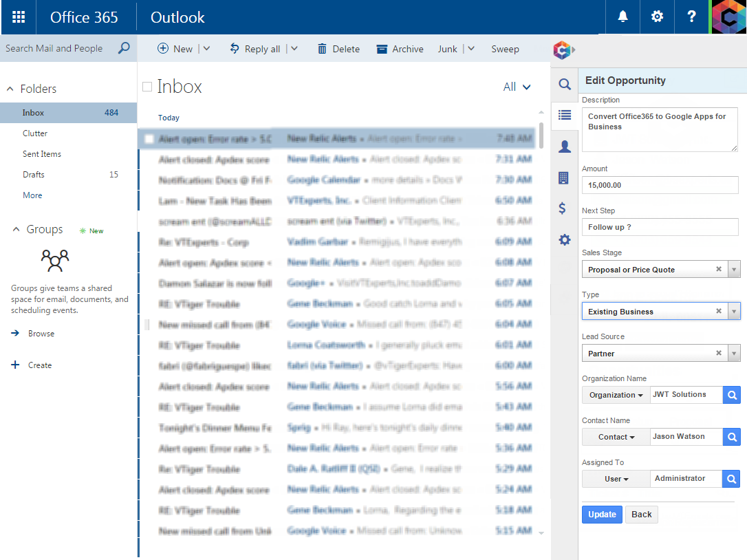This screenshot has width=747, height=560.
Task: Show More folders
Action: click(32, 195)
